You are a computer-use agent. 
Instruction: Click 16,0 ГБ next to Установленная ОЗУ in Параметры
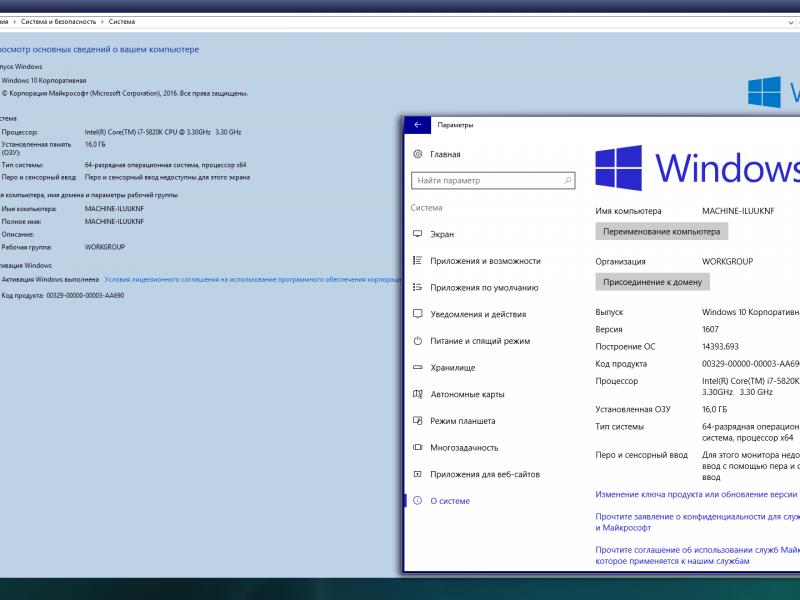[714, 409]
